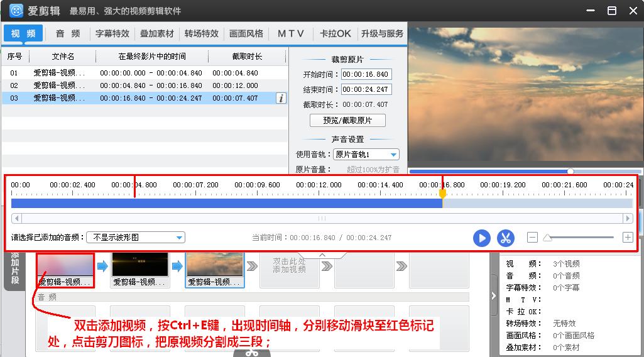
Task: Open the MTV tab
Action: point(291,34)
